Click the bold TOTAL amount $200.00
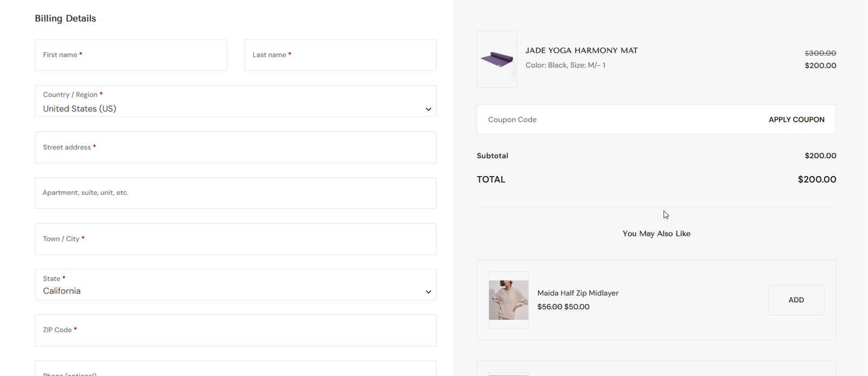This screenshot has width=868, height=376. tap(816, 179)
